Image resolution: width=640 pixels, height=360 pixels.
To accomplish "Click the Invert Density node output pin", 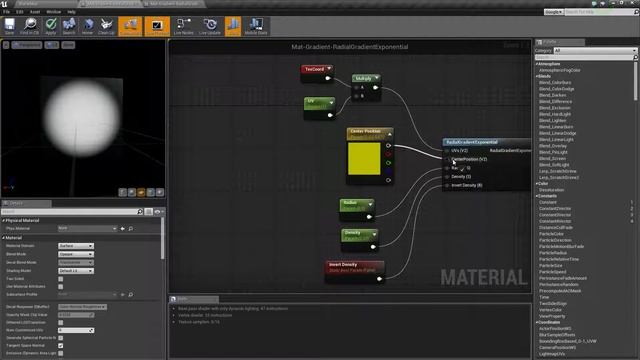I will pyautogui.click(x=379, y=279).
